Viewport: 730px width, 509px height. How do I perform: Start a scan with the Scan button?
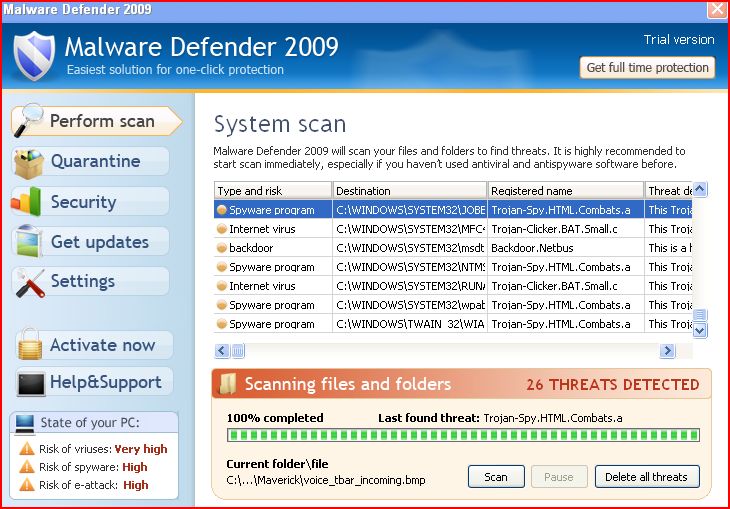click(x=496, y=477)
